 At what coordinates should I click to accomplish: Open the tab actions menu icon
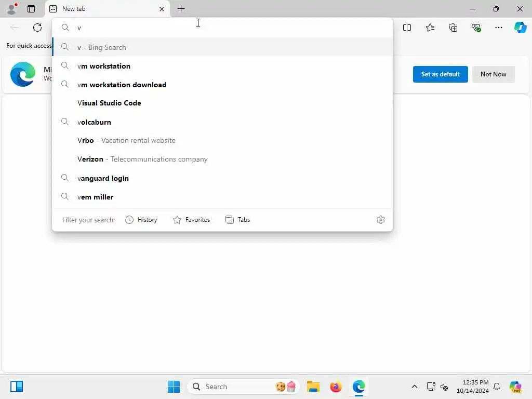tap(31, 9)
